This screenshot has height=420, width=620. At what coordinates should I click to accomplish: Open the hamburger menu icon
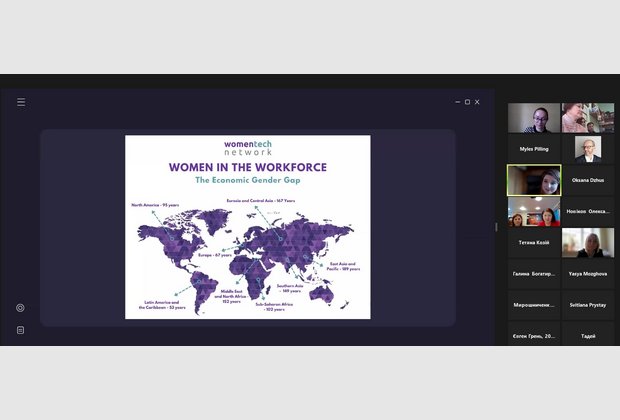[21, 102]
